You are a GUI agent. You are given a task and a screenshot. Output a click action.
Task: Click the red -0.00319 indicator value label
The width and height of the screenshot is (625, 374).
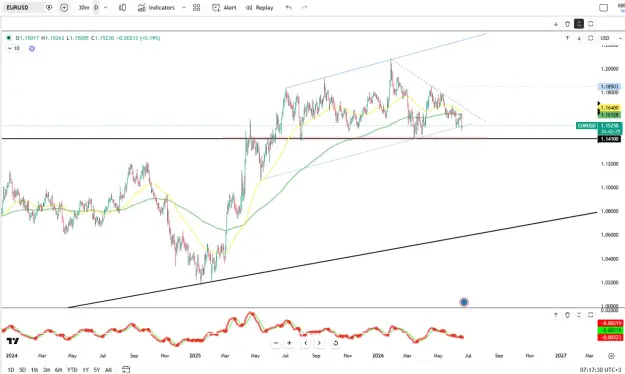click(610, 323)
